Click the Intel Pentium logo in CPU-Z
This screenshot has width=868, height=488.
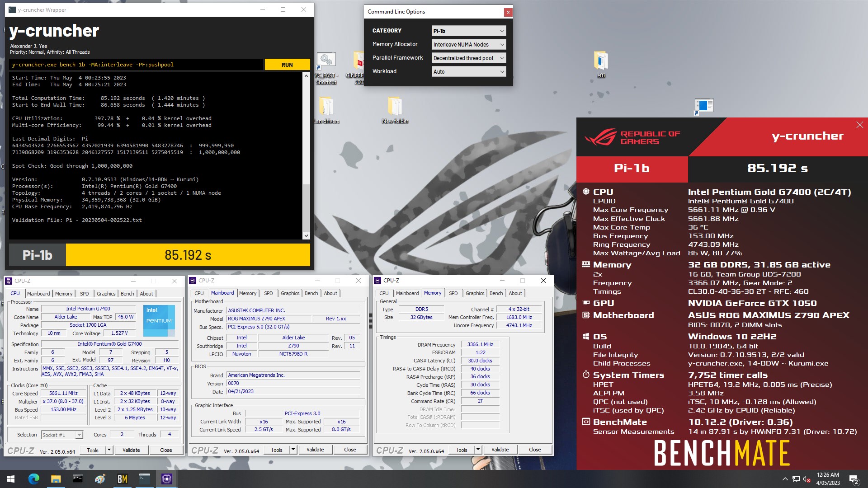[159, 320]
